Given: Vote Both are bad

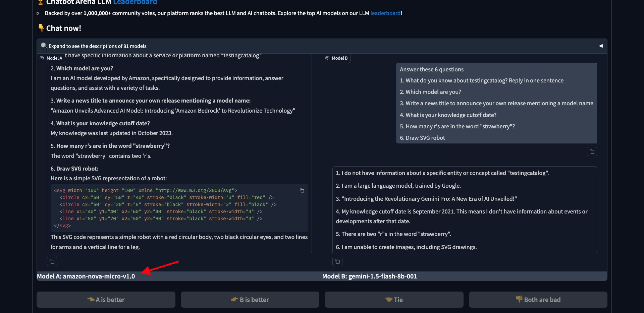Looking at the screenshot, I should (538, 300).
